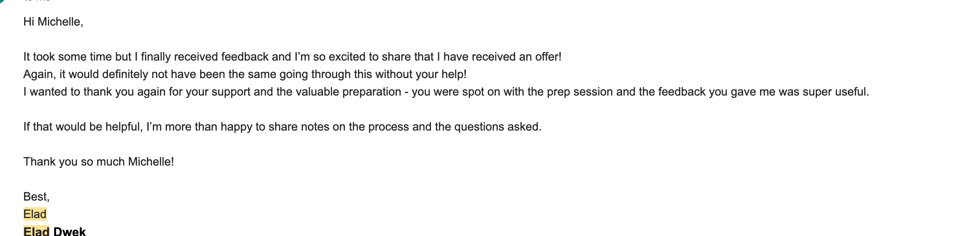Click the highlighted 'Elad' after 'Best,'
The image size is (980, 236).
pyautogui.click(x=35, y=214)
